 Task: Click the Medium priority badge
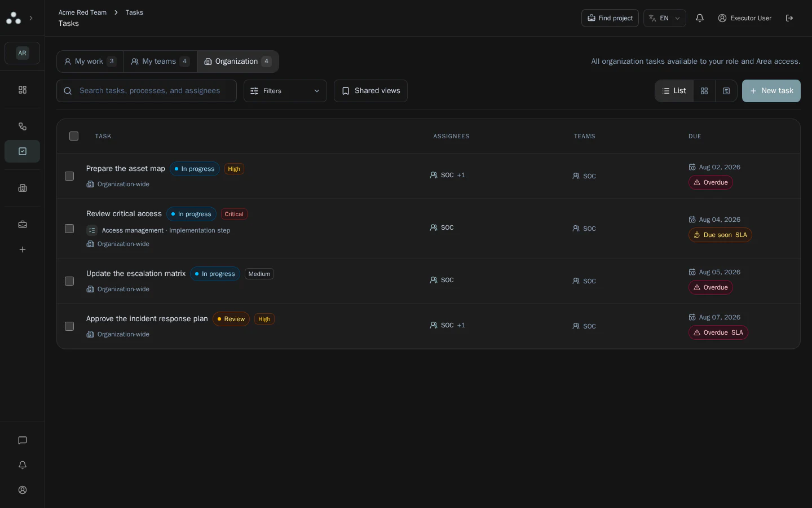259,274
